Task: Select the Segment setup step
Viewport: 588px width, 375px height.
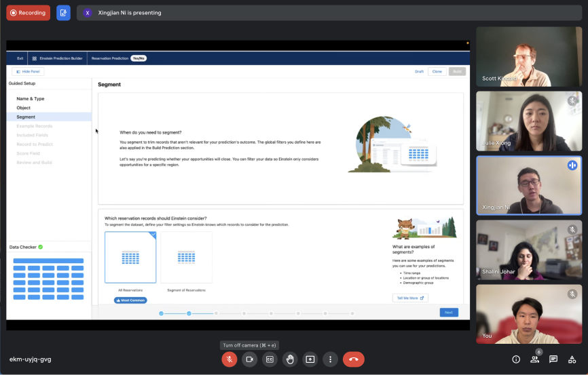Action: (x=49, y=117)
